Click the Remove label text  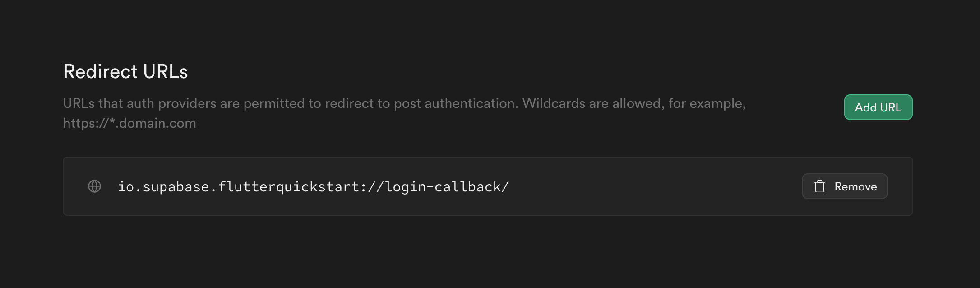coord(855,186)
